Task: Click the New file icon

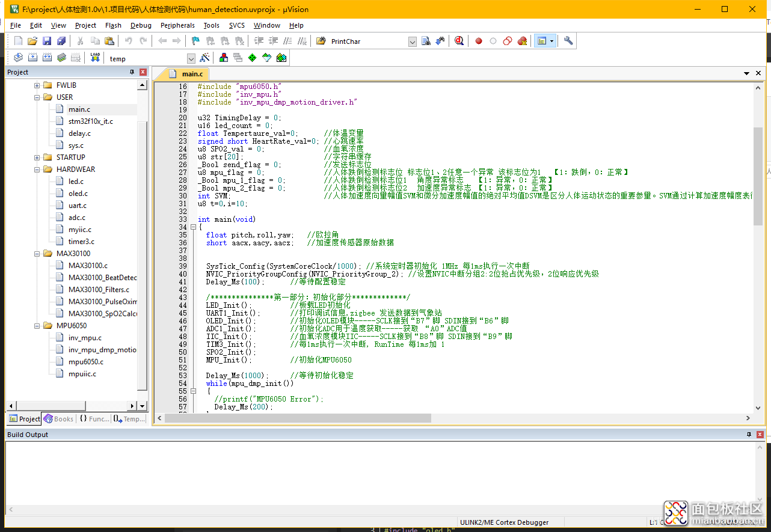Action: point(18,41)
